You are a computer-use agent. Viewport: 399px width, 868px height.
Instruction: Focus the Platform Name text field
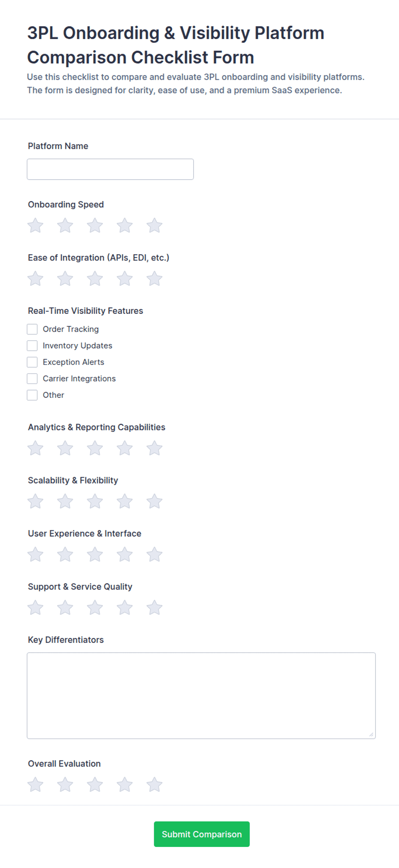click(110, 169)
